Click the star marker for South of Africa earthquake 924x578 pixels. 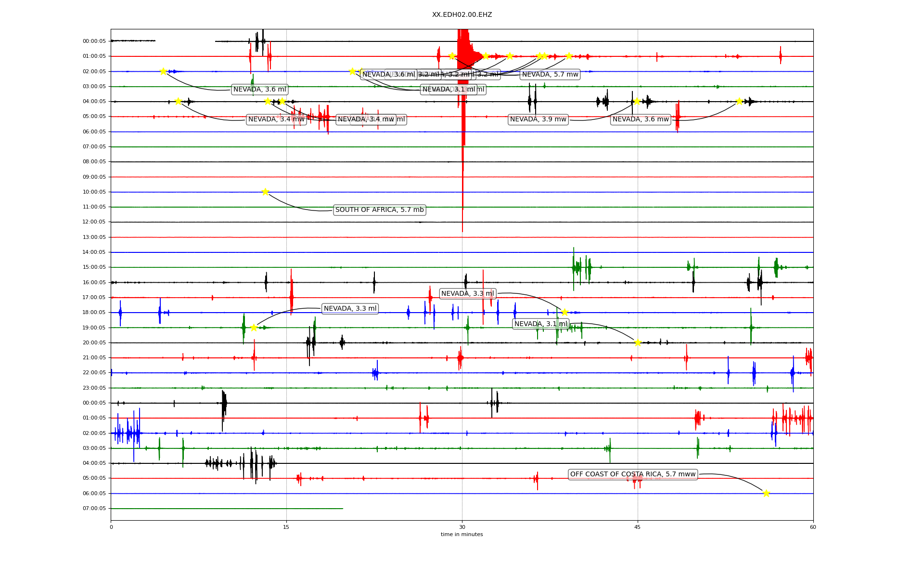coord(265,192)
